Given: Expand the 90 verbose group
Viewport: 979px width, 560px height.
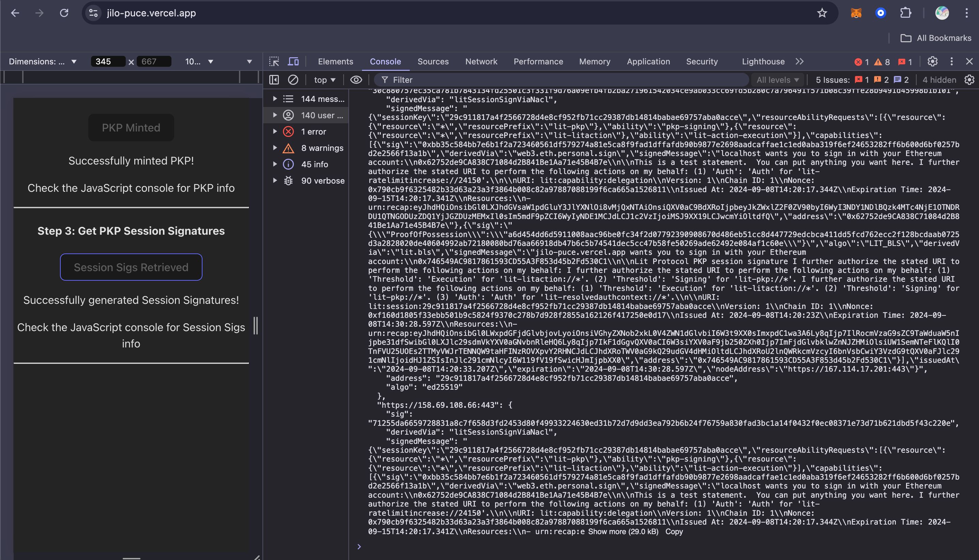Looking at the screenshot, I should (x=275, y=181).
